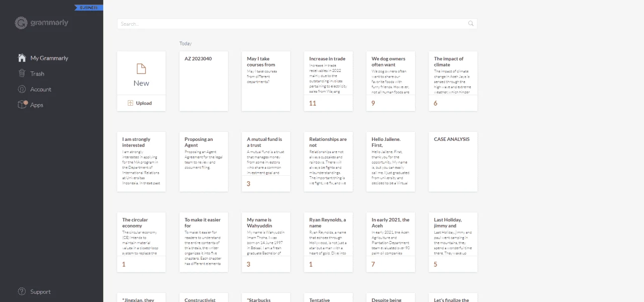Click the Support question mark icon
644x302 pixels.
coord(22,291)
